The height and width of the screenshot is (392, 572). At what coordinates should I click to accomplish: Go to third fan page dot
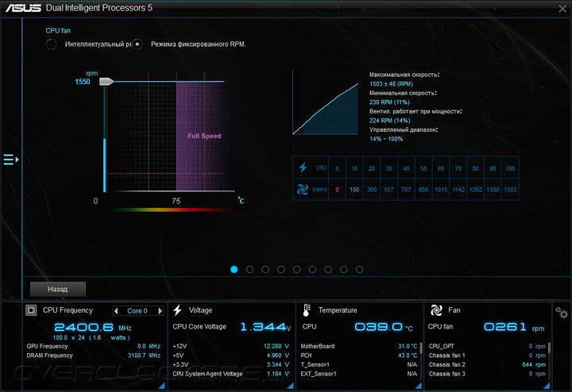click(x=265, y=269)
